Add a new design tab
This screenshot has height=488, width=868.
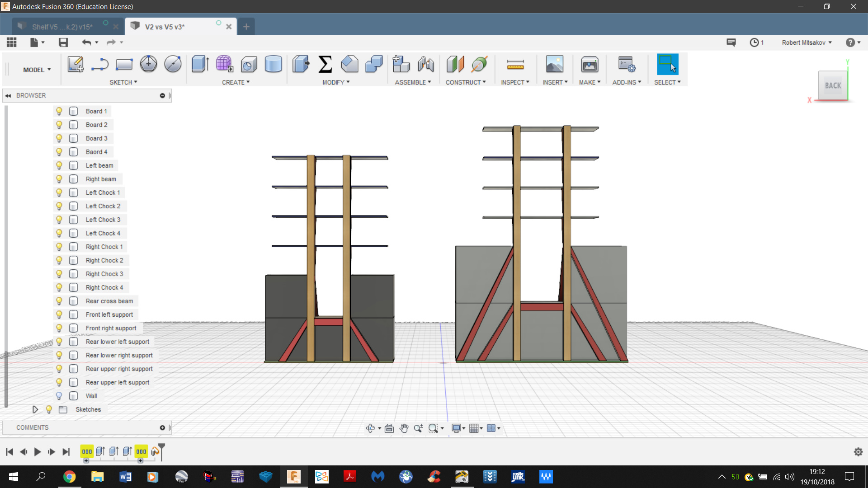click(246, 27)
